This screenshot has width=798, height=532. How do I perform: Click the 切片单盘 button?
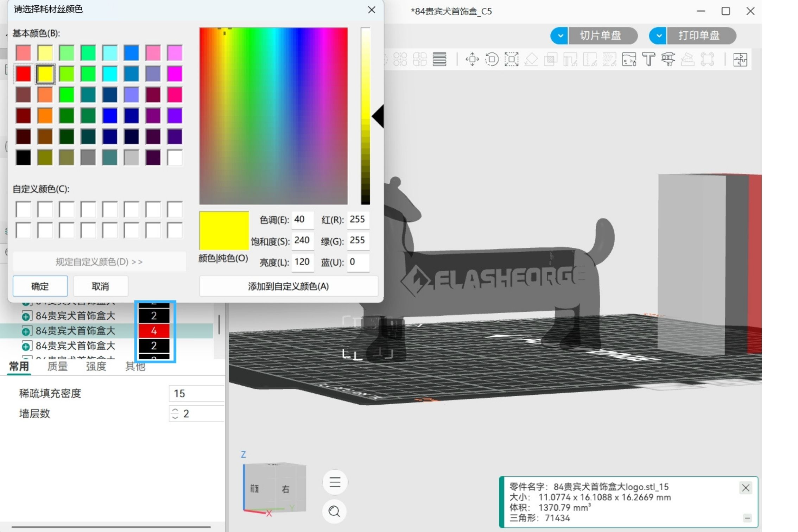602,36
